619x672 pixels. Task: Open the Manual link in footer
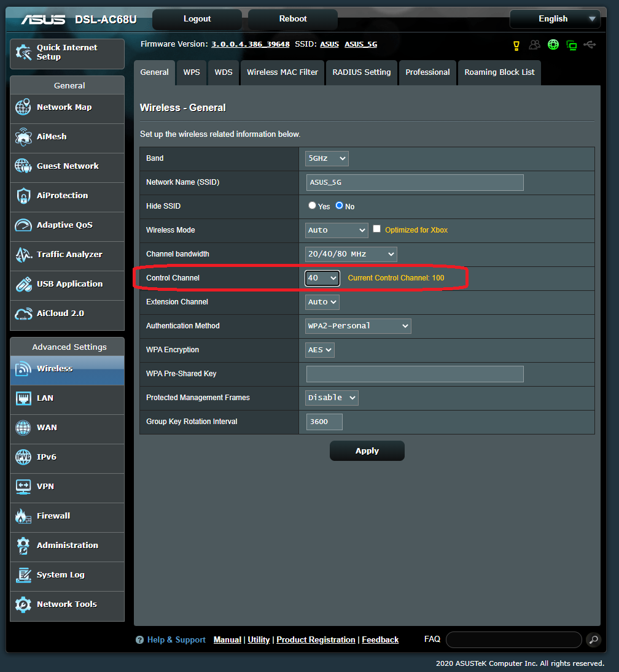click(227, 640)
